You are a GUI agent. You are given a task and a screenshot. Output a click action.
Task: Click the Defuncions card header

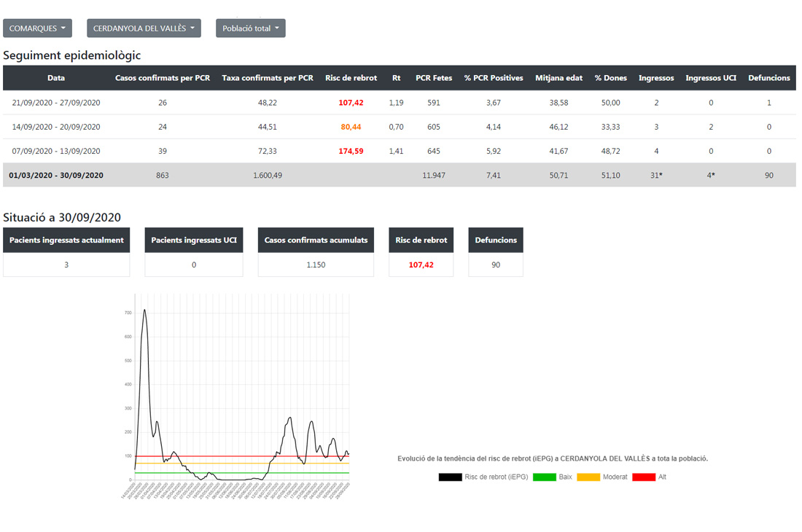click(x=496, y=240)
